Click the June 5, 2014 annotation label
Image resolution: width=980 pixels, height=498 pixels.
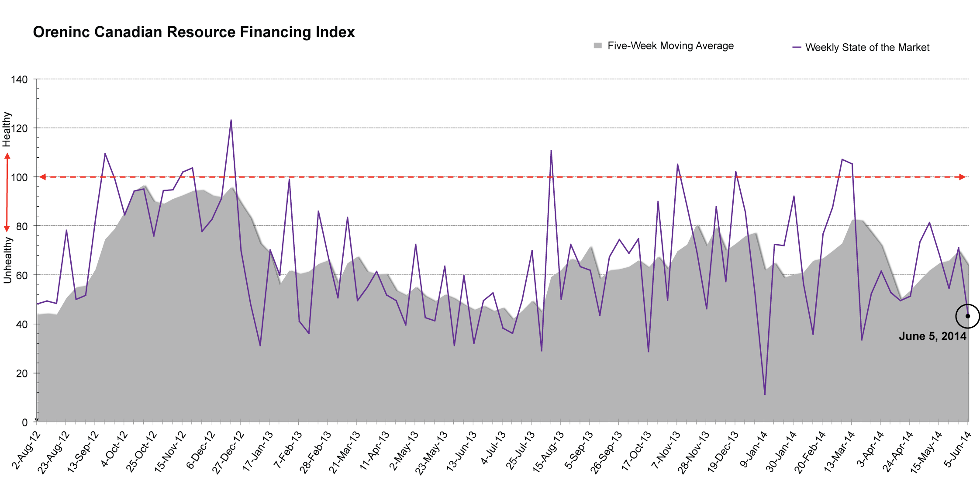932,336
